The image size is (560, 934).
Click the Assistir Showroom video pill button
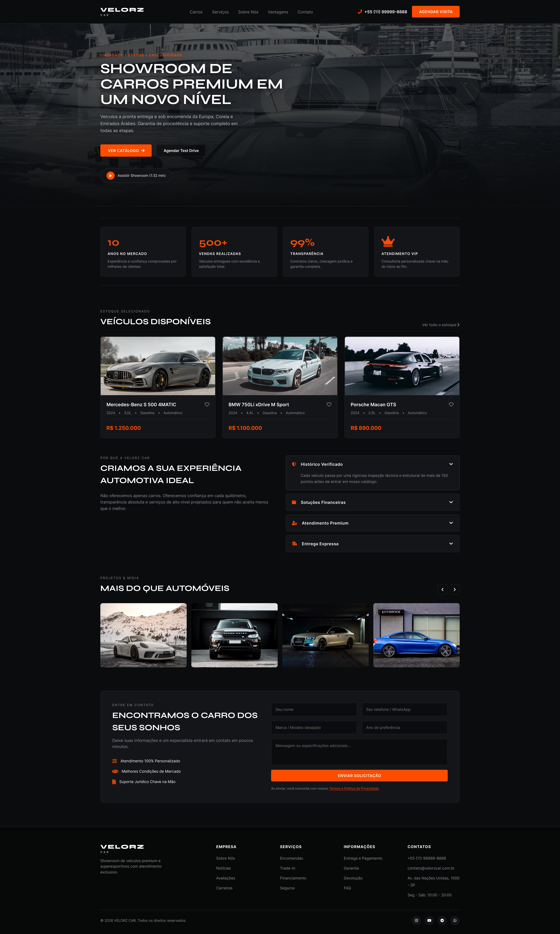click(x=136, y=175)
